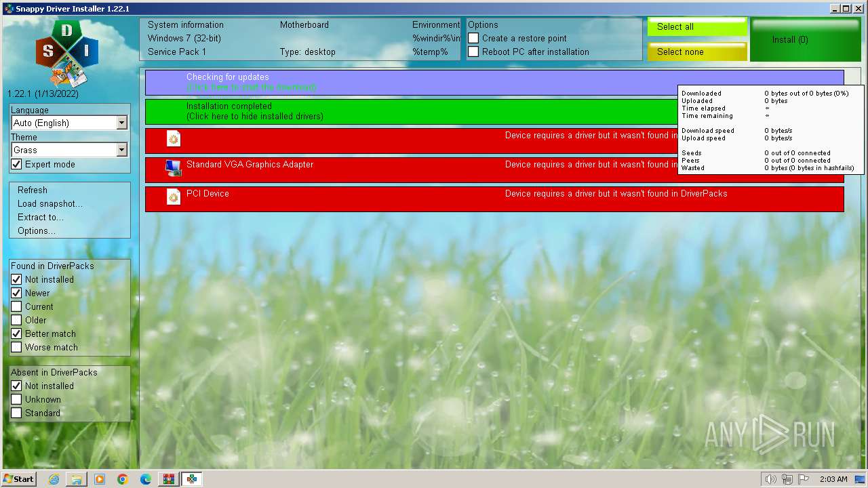Click the Select none button
This screenshot has height=488, width=868.
click(697, 52)
